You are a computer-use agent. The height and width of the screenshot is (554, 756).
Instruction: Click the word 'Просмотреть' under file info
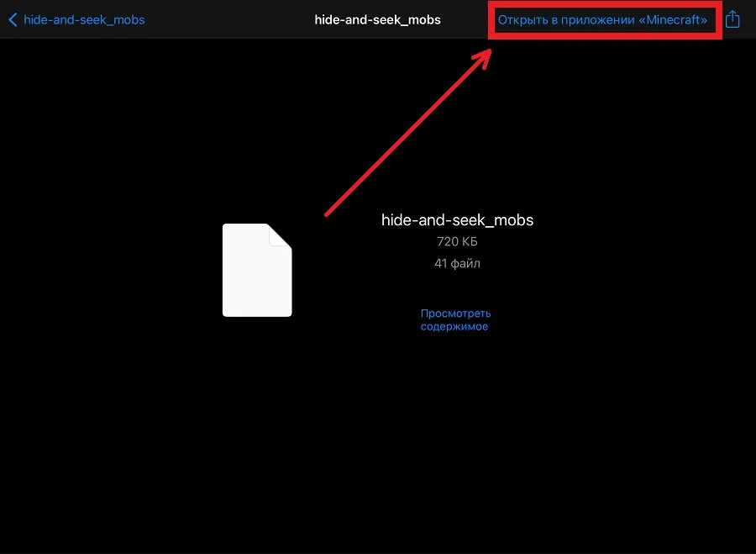click(455, 314)
